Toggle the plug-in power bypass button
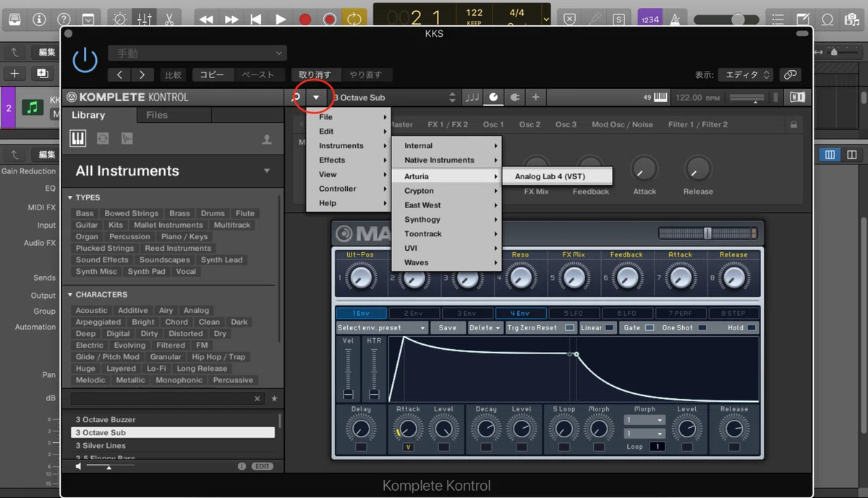The width and height of the screenshot is (868, 498). pyautogui.click(x=85, y=59)
